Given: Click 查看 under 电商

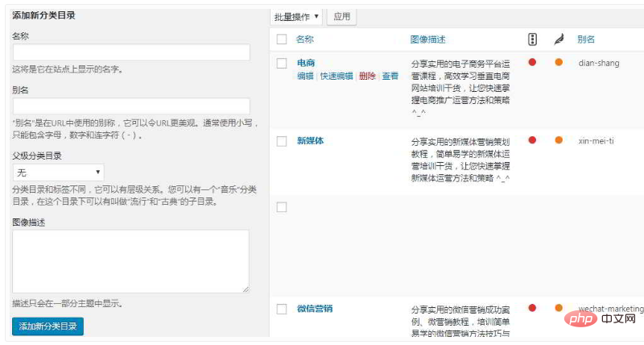Looking at the screenshot, I should [390, 76].
